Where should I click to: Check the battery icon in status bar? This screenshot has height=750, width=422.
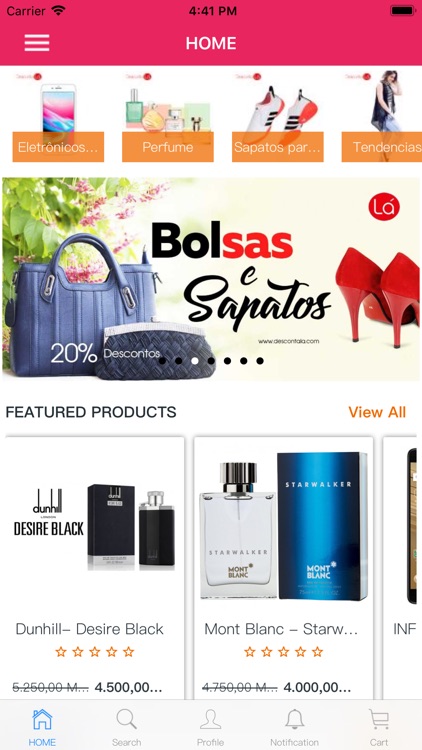[402, 10]
